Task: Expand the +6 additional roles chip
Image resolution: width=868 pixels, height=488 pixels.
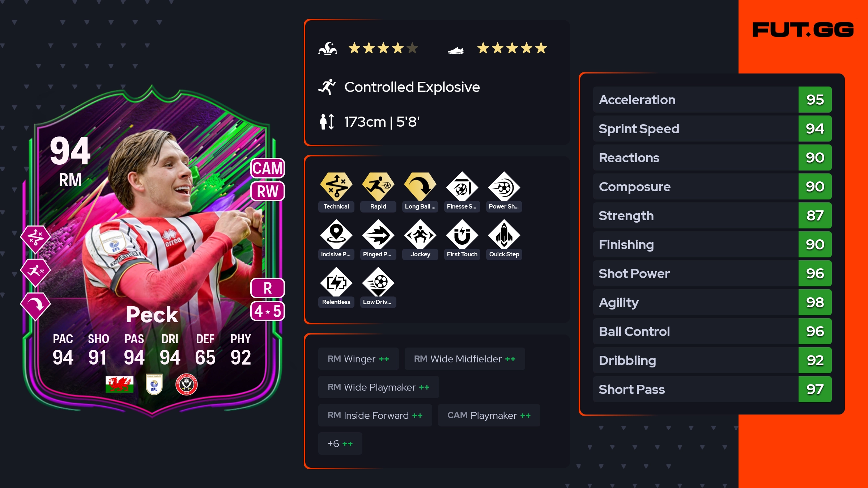Action: coord(340,443)
